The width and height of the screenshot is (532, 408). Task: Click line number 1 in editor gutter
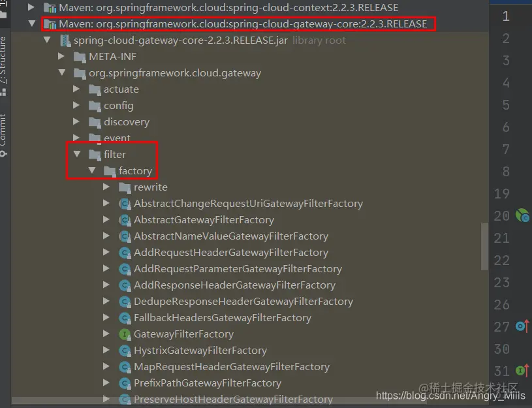point(506,16)
